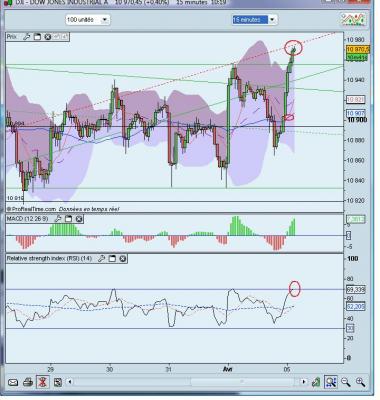
Task: Click the horizontal time scrollbar thumb
Action: coord(242,382)
